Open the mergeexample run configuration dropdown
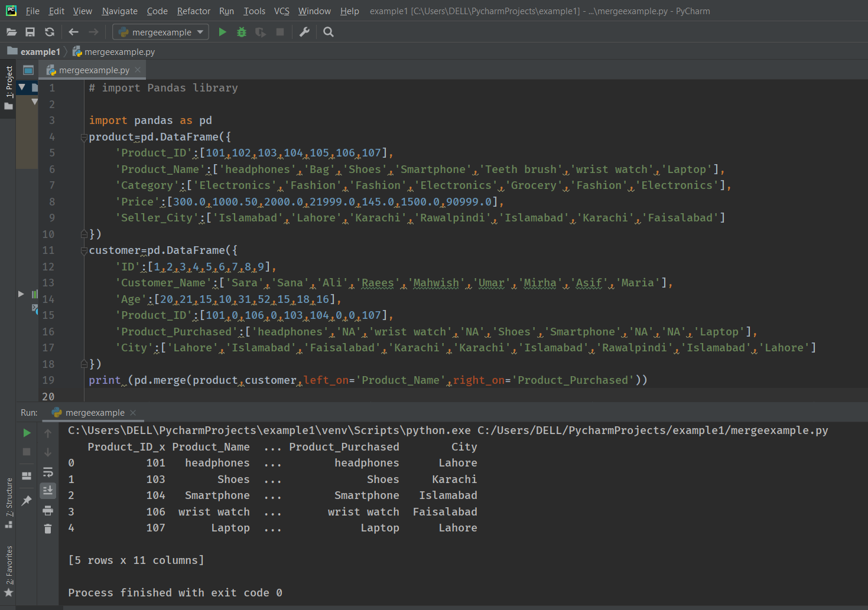The height and width of the screenshot is (610, 868). 161,32
